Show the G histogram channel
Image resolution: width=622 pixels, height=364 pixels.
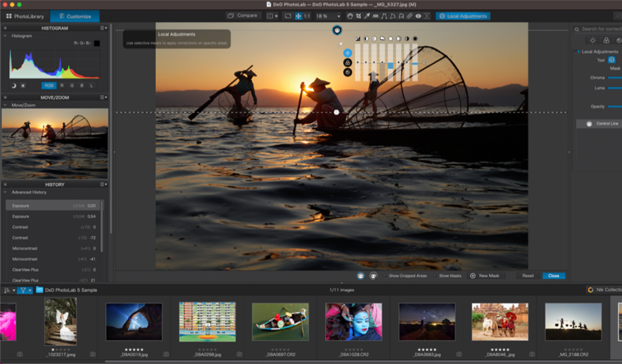coord(72,86)
